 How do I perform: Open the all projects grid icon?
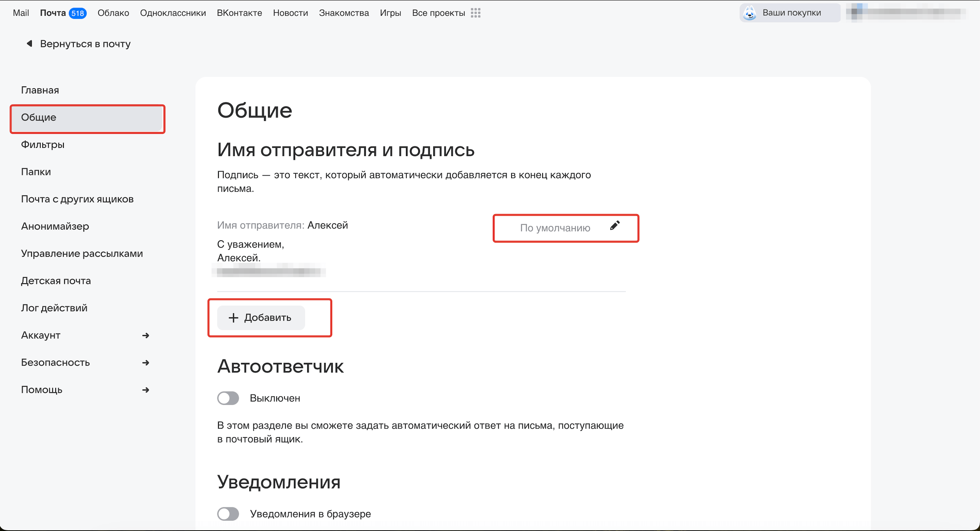[476, 13]
